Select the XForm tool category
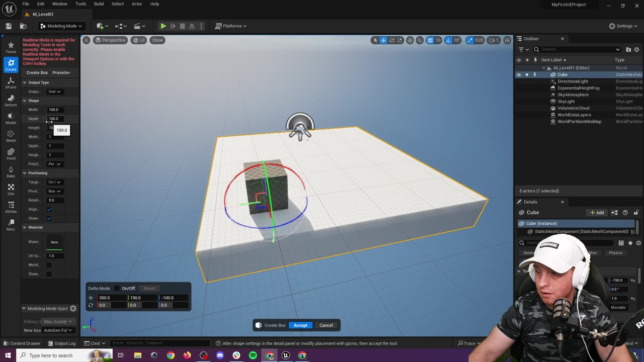Viewport: 644px width, 362px height. (11, 83)
